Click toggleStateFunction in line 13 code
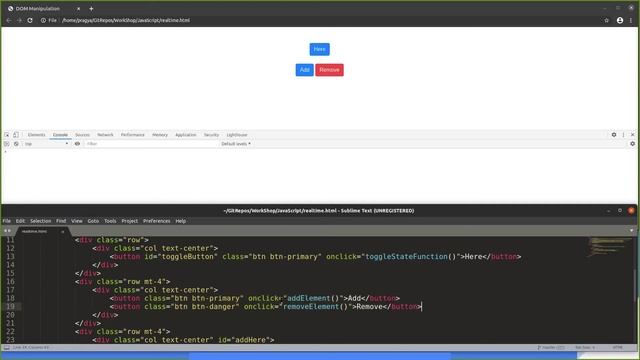Image resolution: width=640 pixels, height=360 pixels. (406, 257)
